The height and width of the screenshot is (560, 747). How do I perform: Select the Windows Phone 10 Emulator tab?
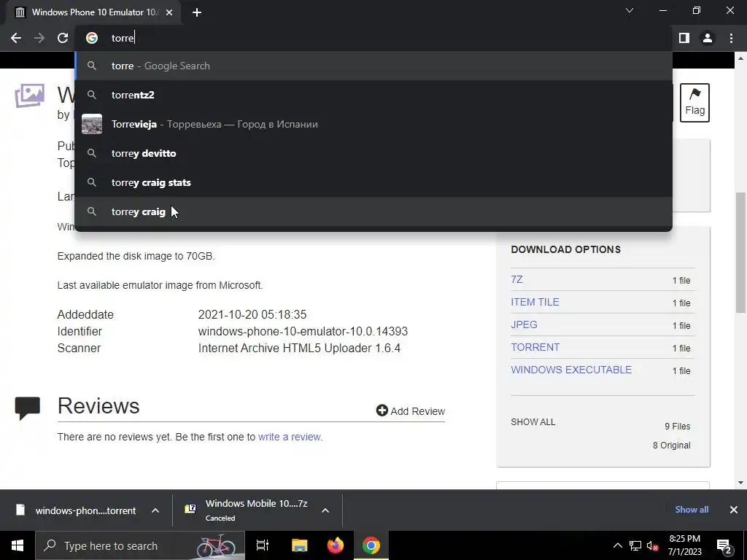coord(94,12)
